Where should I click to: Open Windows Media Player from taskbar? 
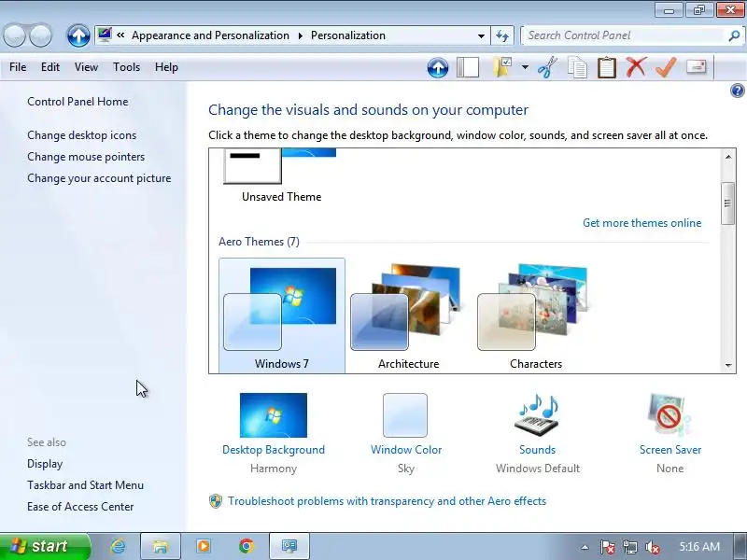pos(204,546)
